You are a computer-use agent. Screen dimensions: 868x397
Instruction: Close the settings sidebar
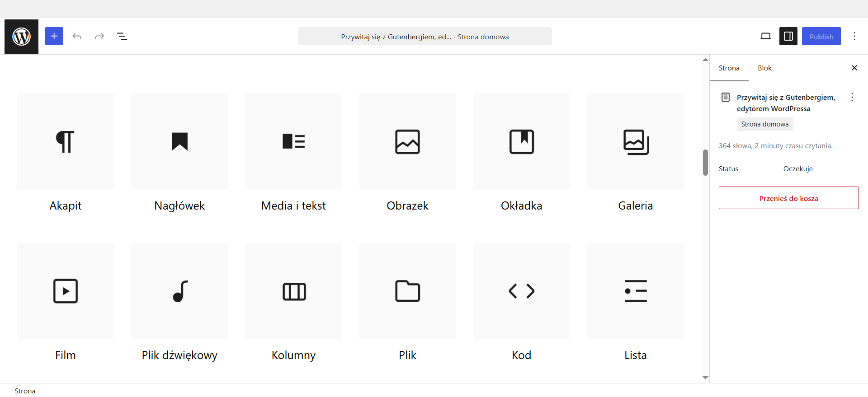tap(854, 68)
